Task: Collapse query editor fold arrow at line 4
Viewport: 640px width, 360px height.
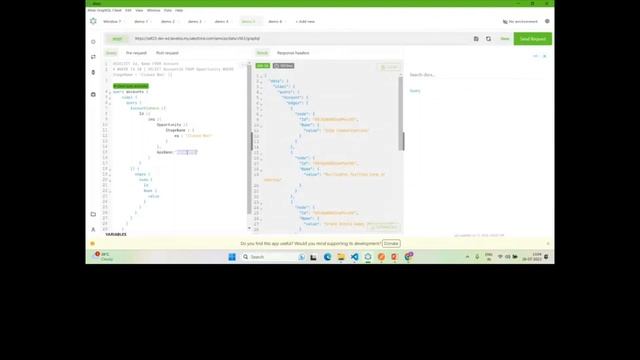Action: (110, 93)
